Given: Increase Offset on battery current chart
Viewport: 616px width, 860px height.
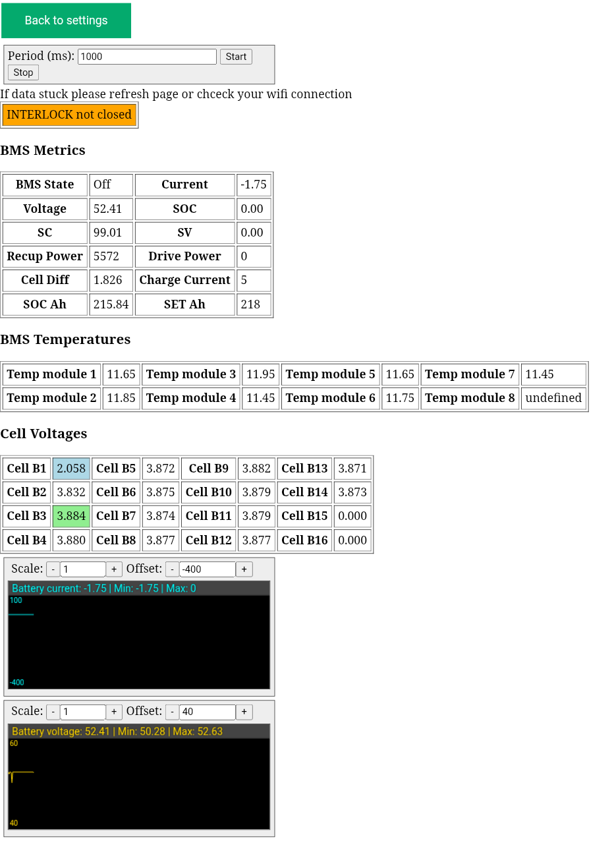Looking at the screenshot, I should 244,569.
